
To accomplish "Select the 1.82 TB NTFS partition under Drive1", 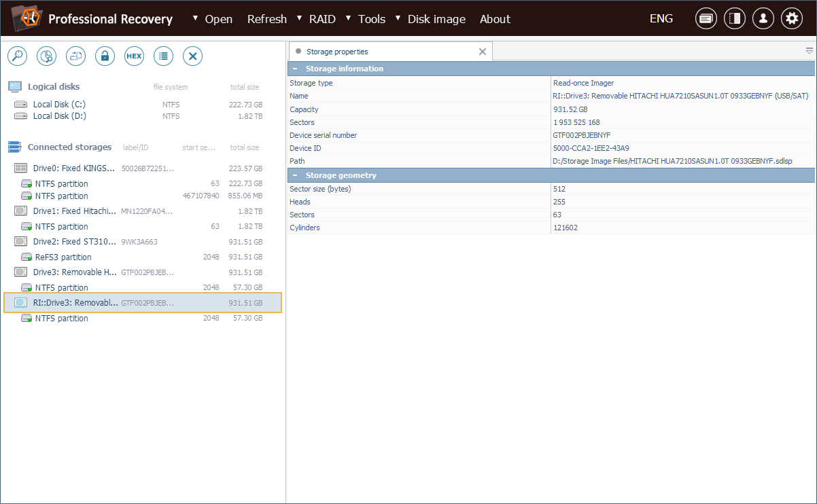I will (x=143, y=227).
